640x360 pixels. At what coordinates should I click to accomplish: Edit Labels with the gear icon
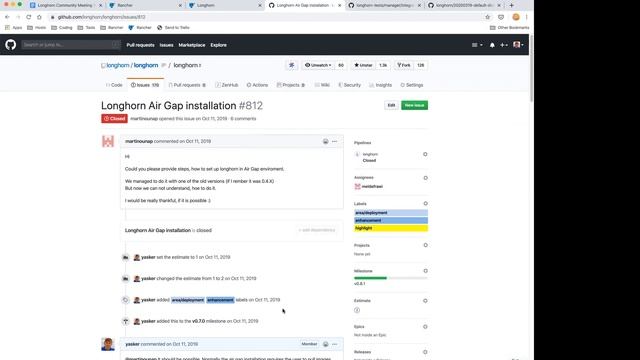425,203
